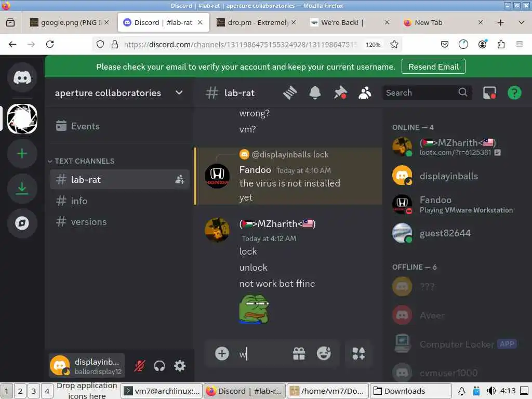Image resolution: width=532 pixels, height=399 pixels.
Task: Show pinned messages icon
Action: pyautogui.click(x=340, y=92)
